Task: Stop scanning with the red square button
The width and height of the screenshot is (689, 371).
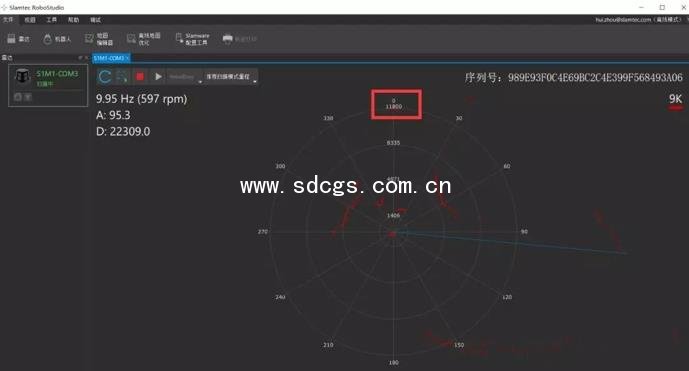Action: (140, 76)
